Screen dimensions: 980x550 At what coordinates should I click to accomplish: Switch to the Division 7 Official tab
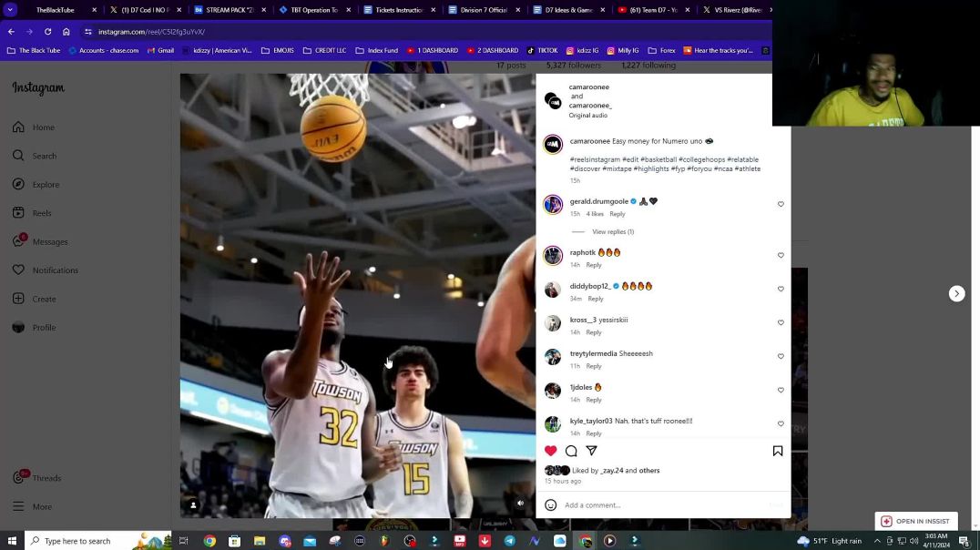click(x=483, y=9)
